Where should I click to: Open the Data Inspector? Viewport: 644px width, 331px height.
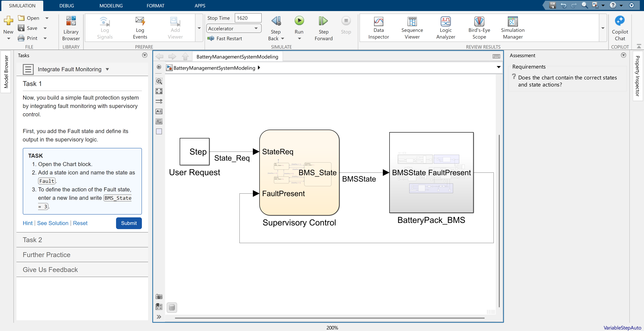pos(379,27)
